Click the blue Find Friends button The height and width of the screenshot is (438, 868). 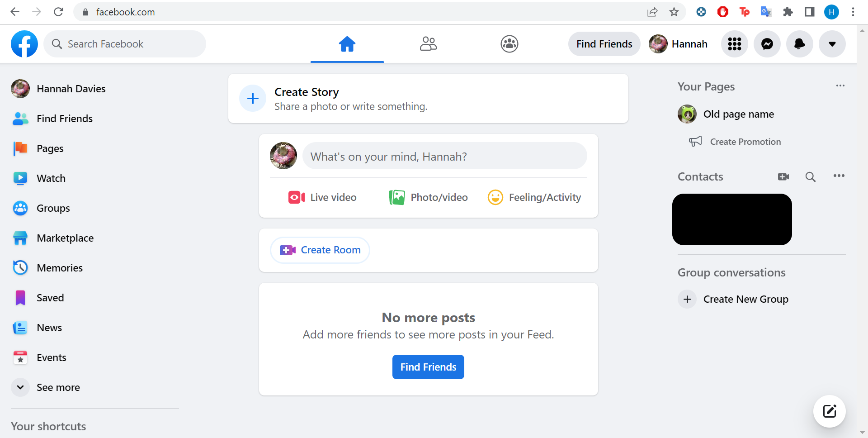tap(428, 367)
